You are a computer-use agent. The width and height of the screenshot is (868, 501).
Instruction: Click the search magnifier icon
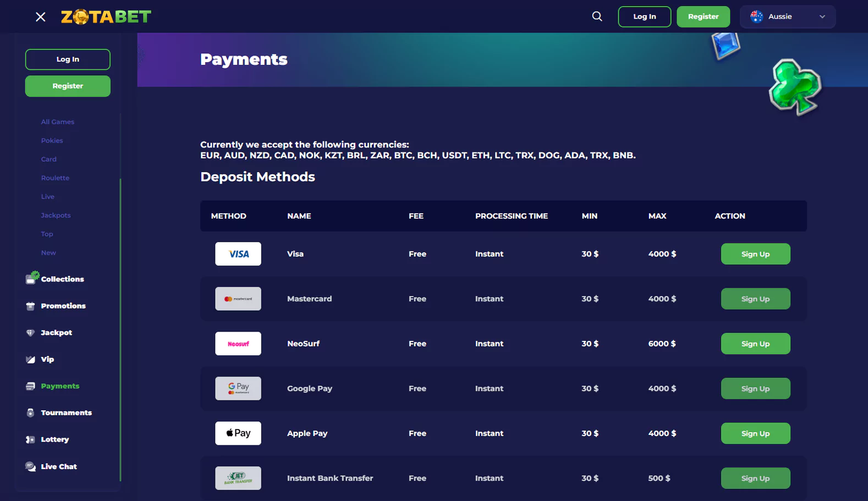click(597, 16)
